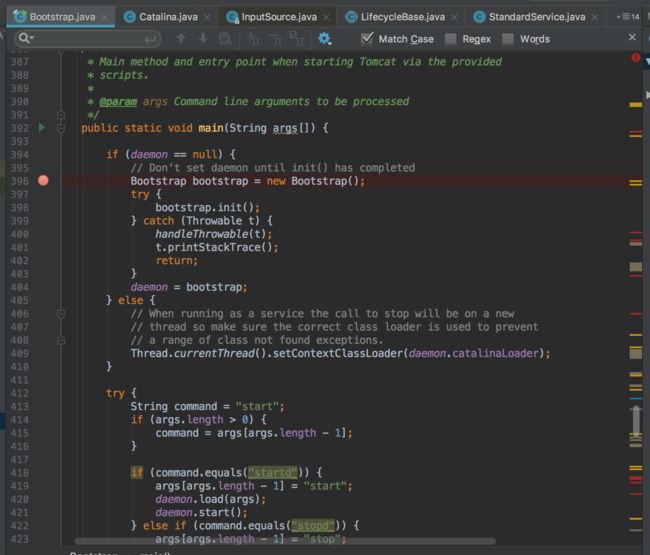650x555 pixels.
Task: Close the Bootstrap.java tab
Action: pyautogui.click(x=105, y=17)
